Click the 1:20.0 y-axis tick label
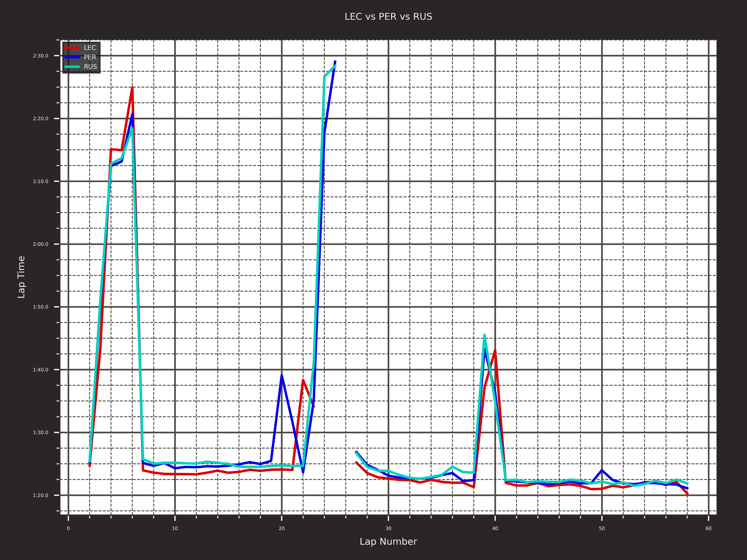Image resolution: width=747 pixels, height=560 pixels. [40, 495]
